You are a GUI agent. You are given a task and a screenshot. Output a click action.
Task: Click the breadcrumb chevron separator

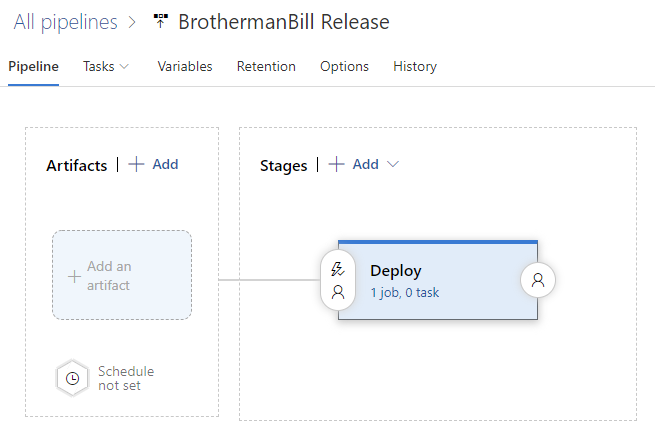tap(132, 22)
